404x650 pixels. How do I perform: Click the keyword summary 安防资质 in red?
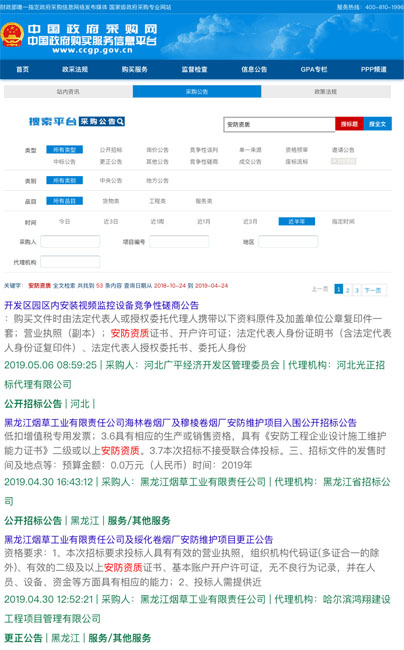39,286
